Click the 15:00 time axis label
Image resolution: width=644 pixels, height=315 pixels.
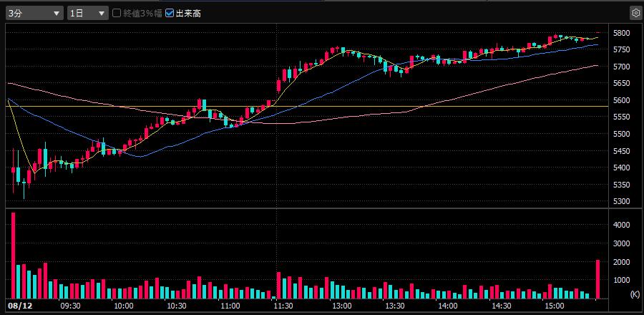tap(555, 306)
